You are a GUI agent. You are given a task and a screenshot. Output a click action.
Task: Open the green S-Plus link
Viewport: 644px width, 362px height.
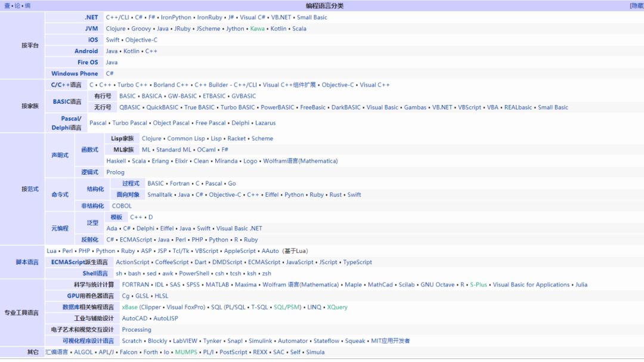(x=478, y=284)
